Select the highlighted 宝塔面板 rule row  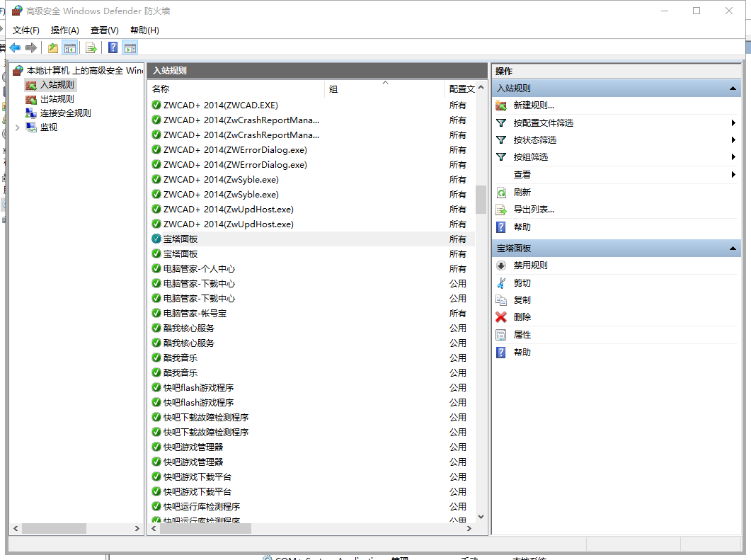[312, 239]
